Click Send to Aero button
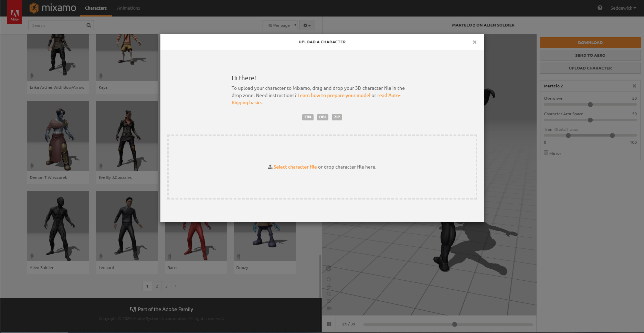This screenshot has height=333, width=644. (590, 55)
